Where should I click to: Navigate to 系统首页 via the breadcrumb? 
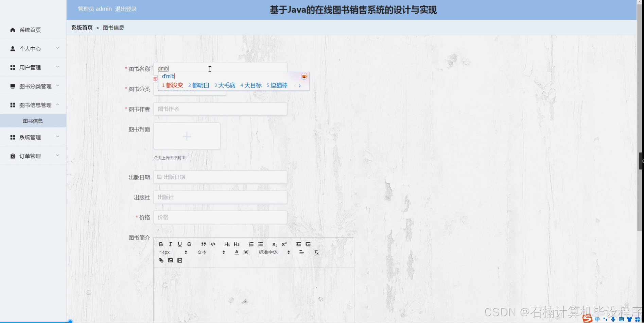pyautogui.click(x=82, y=27)
